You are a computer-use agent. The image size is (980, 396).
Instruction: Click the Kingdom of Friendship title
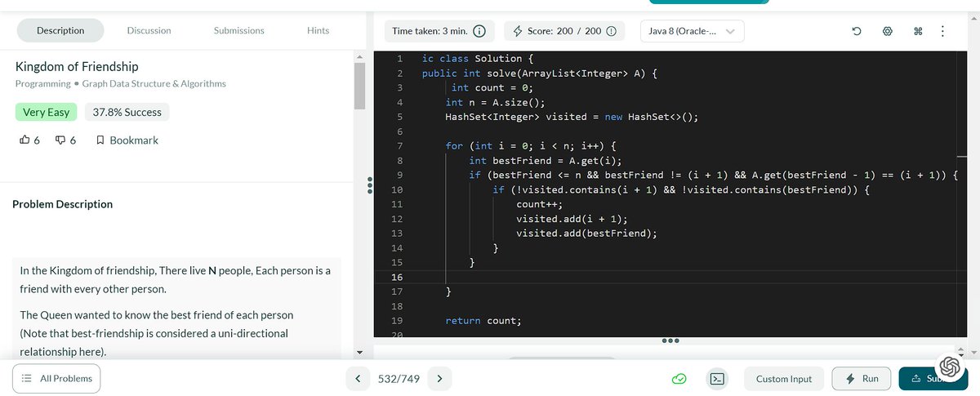(77, 66)
